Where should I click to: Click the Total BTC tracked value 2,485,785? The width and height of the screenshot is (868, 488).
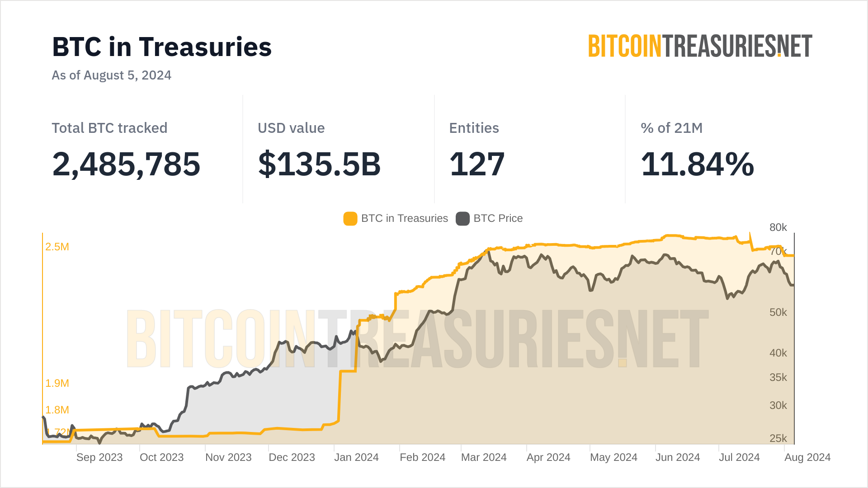tap(126, 164)
